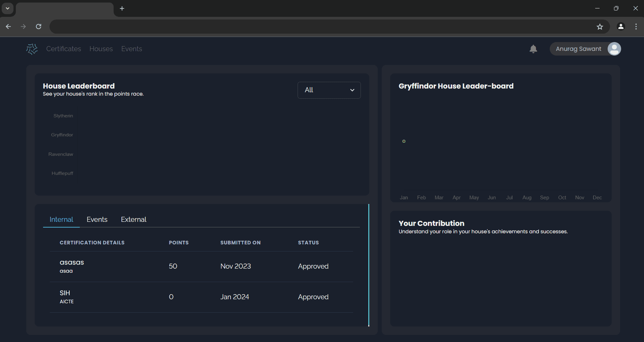Open the Anurag Sawant account menu
The width and height of the screenshot is (644, 342).
coord(578,49)
